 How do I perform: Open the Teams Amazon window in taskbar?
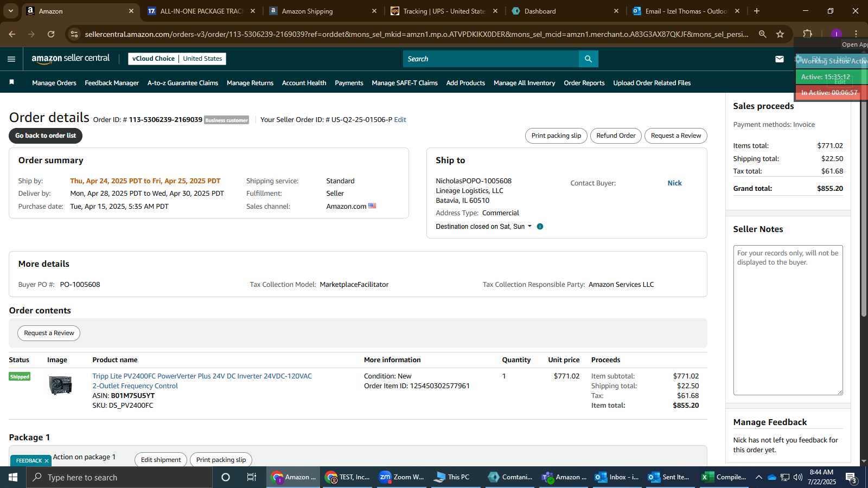(x=564, y=477)
